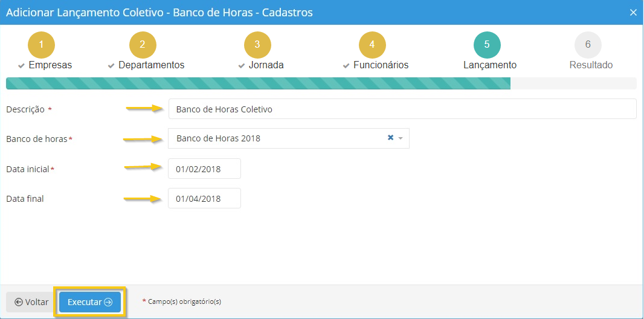Viewport: 644px width, 319px height.
Task: Select the Empresas step label
Action: (50, 65)
